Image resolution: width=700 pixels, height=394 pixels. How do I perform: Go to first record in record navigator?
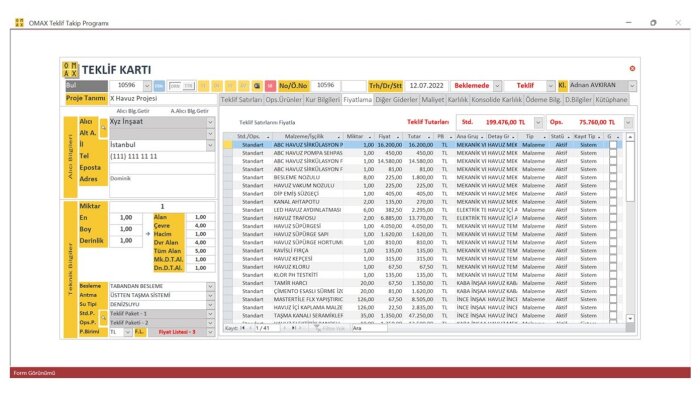242,328
